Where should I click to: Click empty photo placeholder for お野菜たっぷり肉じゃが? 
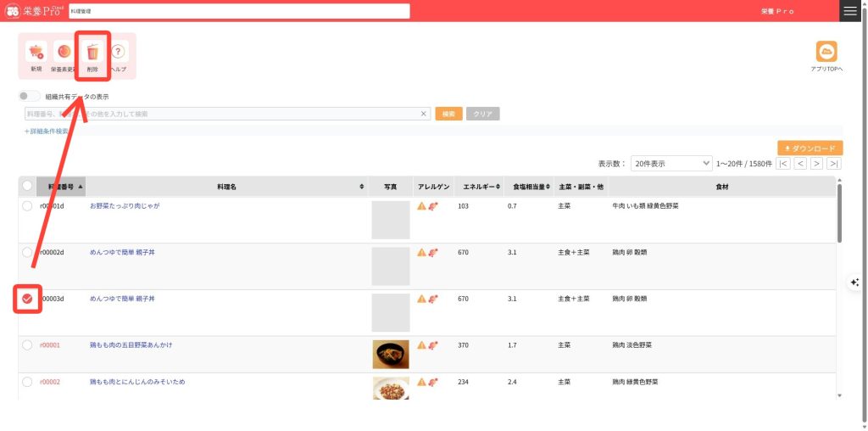click(x=391, y=220)
